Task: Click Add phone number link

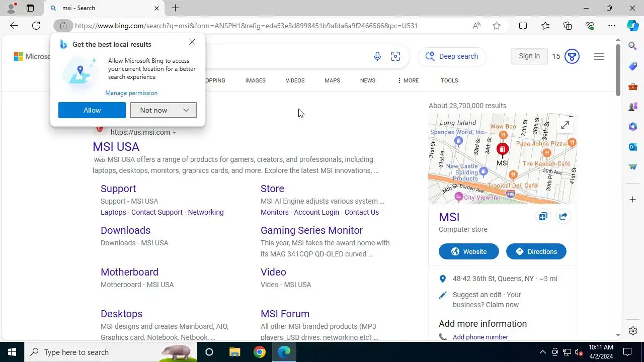Action: (x=480, y=337)
